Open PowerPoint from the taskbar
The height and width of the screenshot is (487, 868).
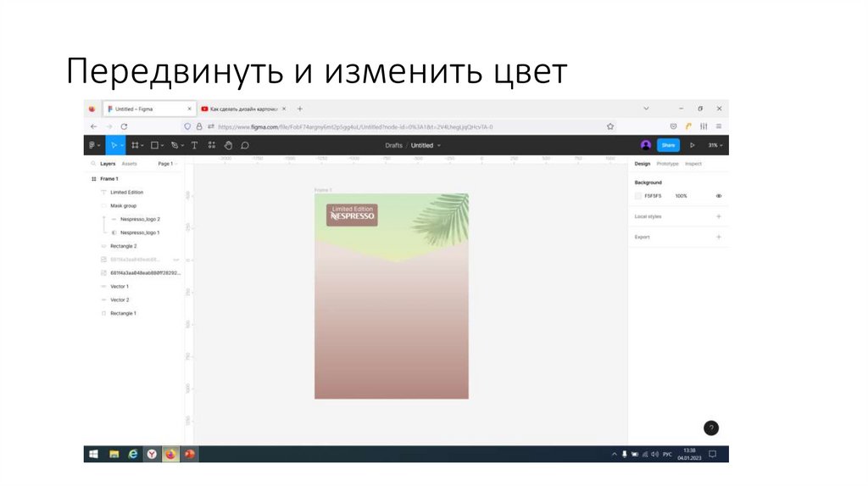(x=190, y=454)
